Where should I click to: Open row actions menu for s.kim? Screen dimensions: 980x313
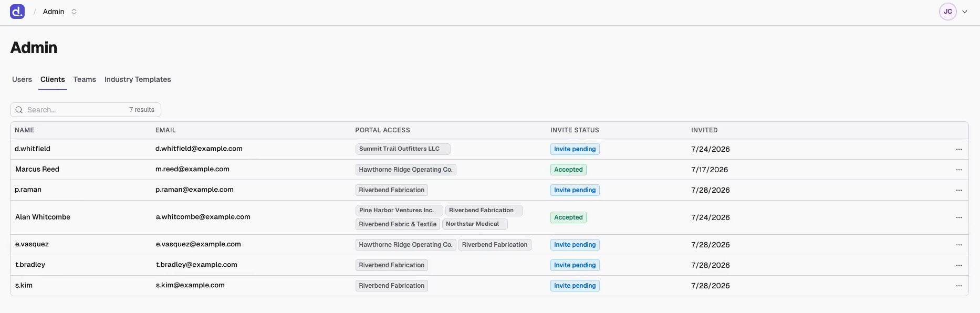point(959,286)
